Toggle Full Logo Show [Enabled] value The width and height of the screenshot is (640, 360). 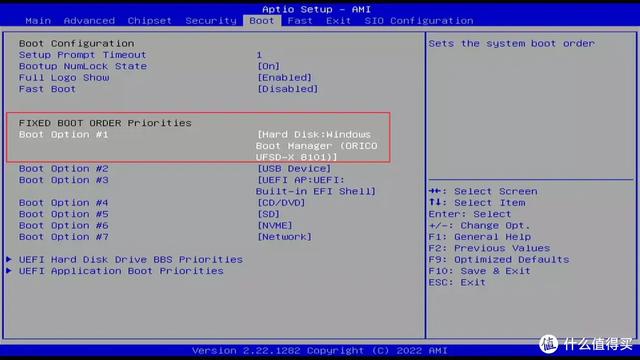(x=284, y=78)
